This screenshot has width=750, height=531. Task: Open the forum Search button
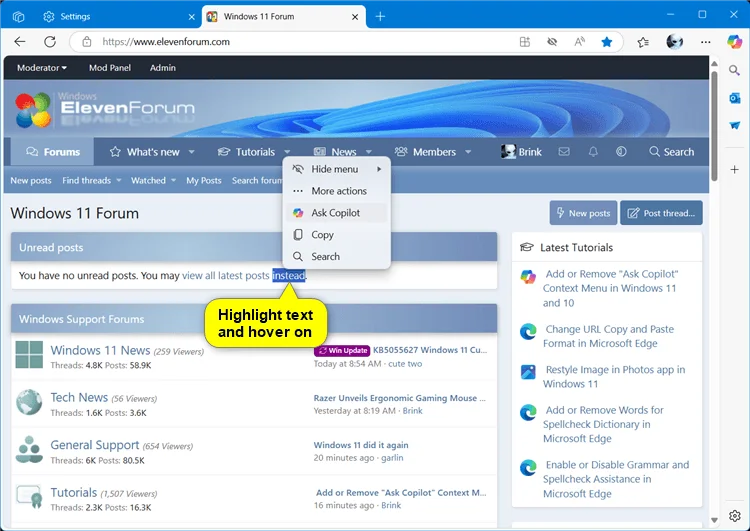tap(672, 152)
